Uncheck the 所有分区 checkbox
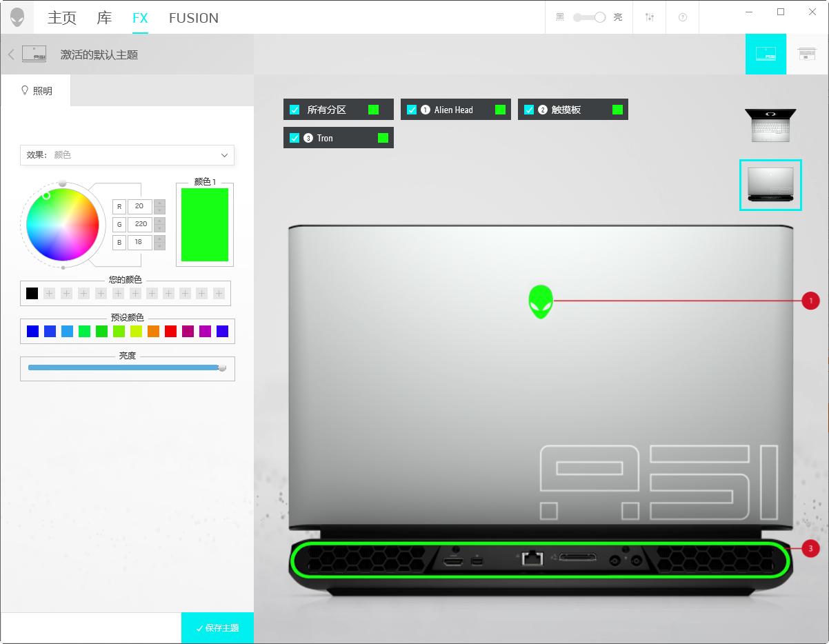Image resolution: width=829 pixels, height=644 pixels. point(294,110)
